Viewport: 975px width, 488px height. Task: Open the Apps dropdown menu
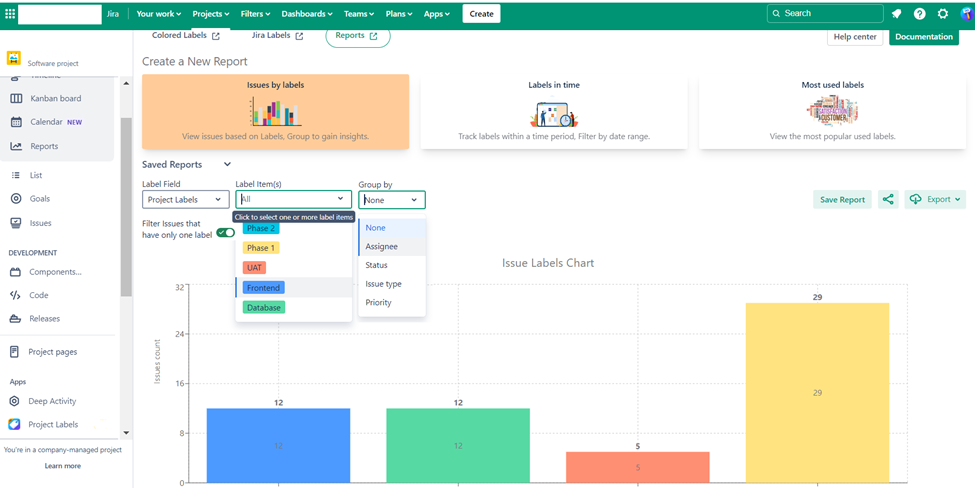click(437, 14)
